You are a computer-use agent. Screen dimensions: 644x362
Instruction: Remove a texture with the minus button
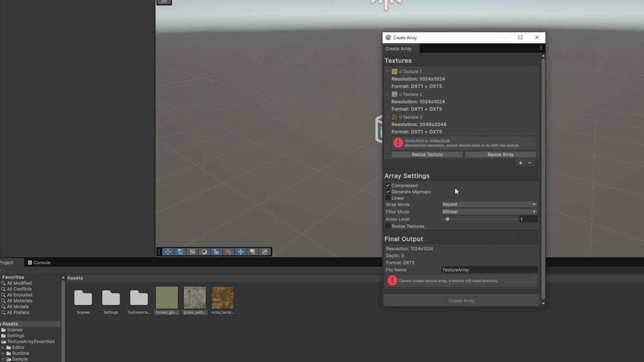tap(530, 163)
